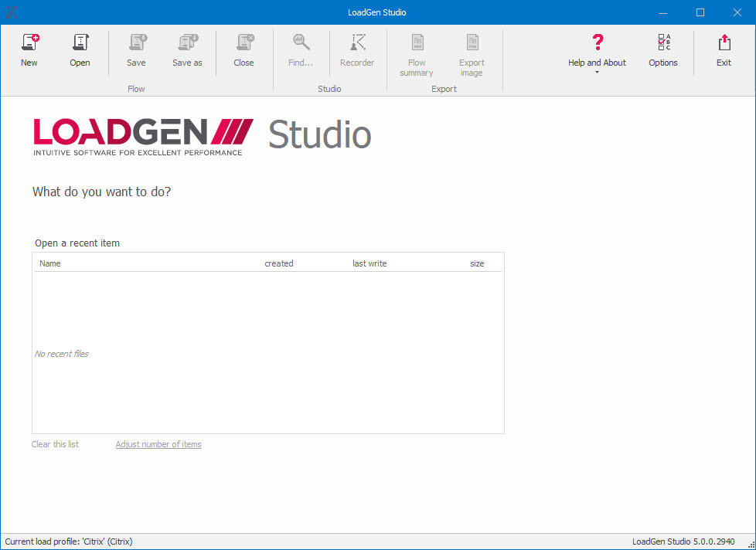The image size is (756, 550).
Task: Close the current flow via toolbar
Action: click(x=244, y=50)
